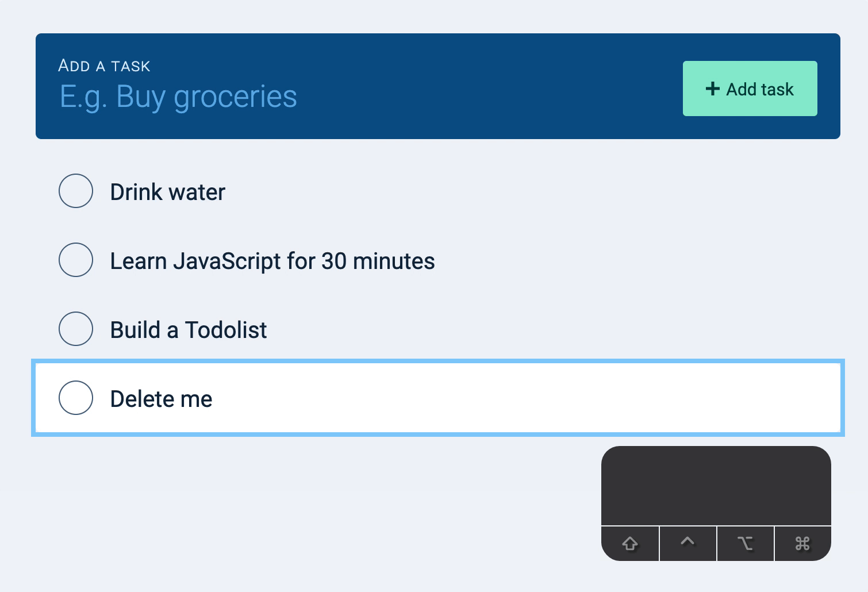Select the Drink water task text

(167, 192)
